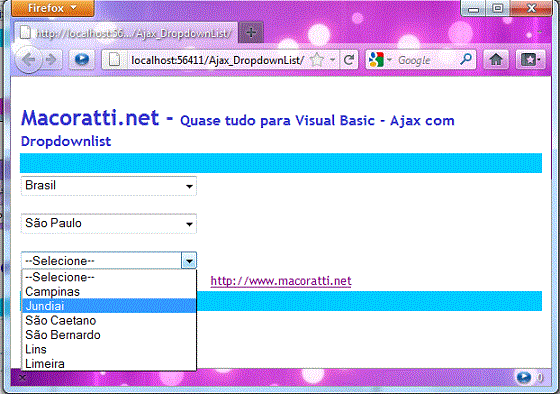560x394 pixels.
Task: Reload the page with the refresh icon
Action: [349, 60]
